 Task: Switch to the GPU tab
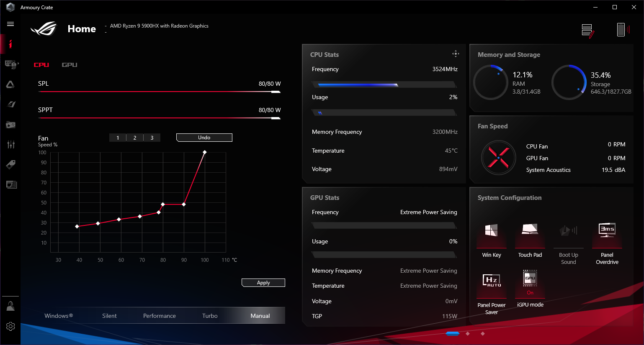(70, 65)
